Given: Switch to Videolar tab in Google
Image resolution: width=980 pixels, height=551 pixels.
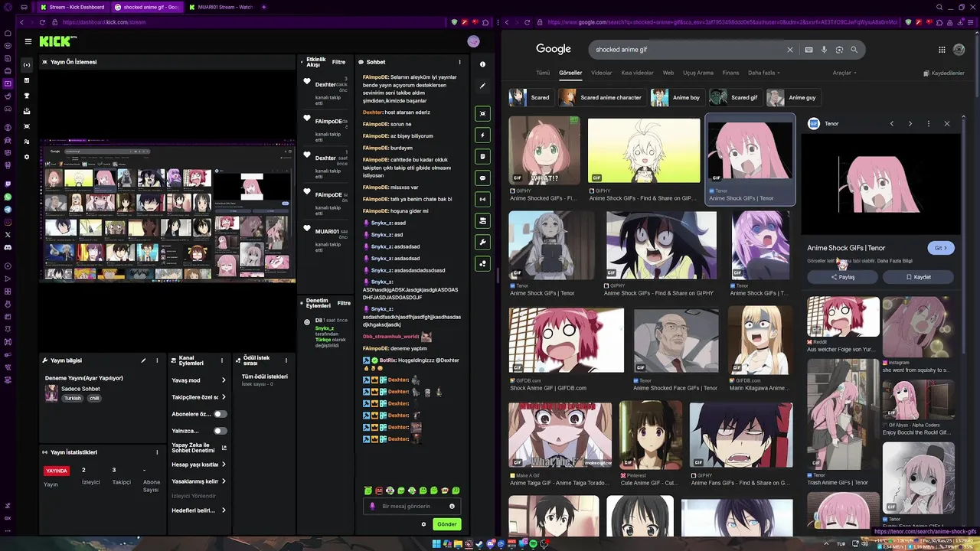Looking at the screenshot, I should coord(602,73).
